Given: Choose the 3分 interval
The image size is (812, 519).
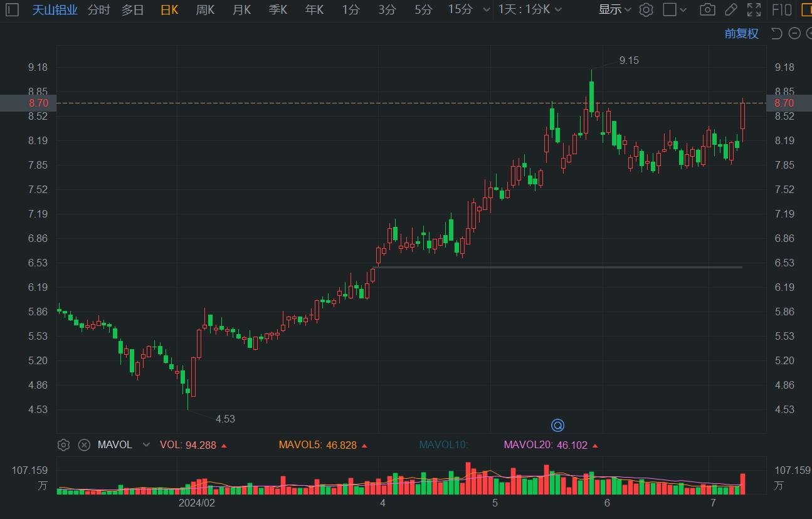Looking at the screenshot, I should pyautogui.click(x=388, y=9).
